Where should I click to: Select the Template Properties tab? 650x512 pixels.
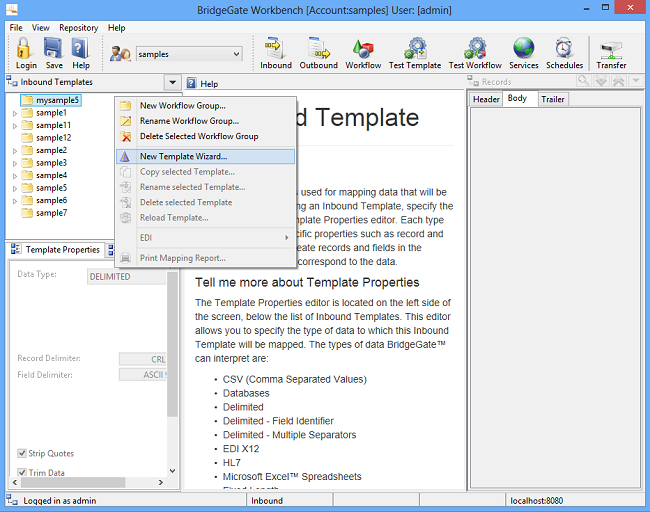coord(56,250)
